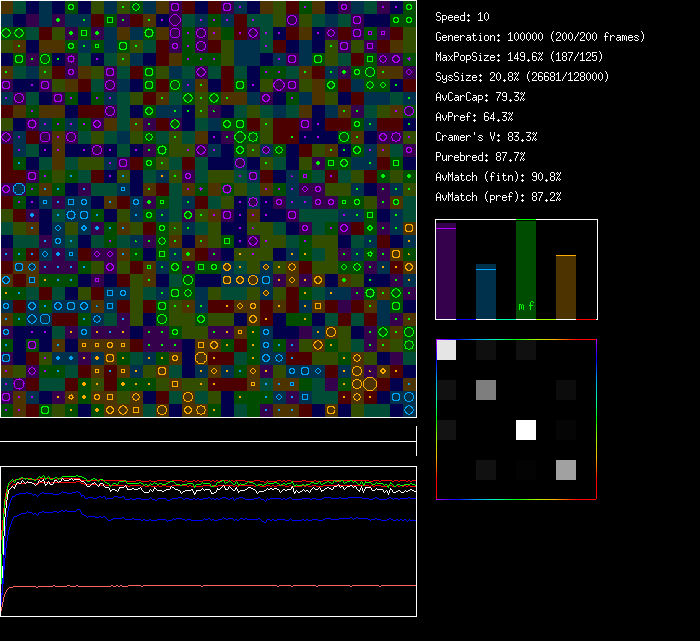The height and width of the screenshot is (641, 700).
Task: Click the blue bar in bar chart
Action: pos(485,292)
